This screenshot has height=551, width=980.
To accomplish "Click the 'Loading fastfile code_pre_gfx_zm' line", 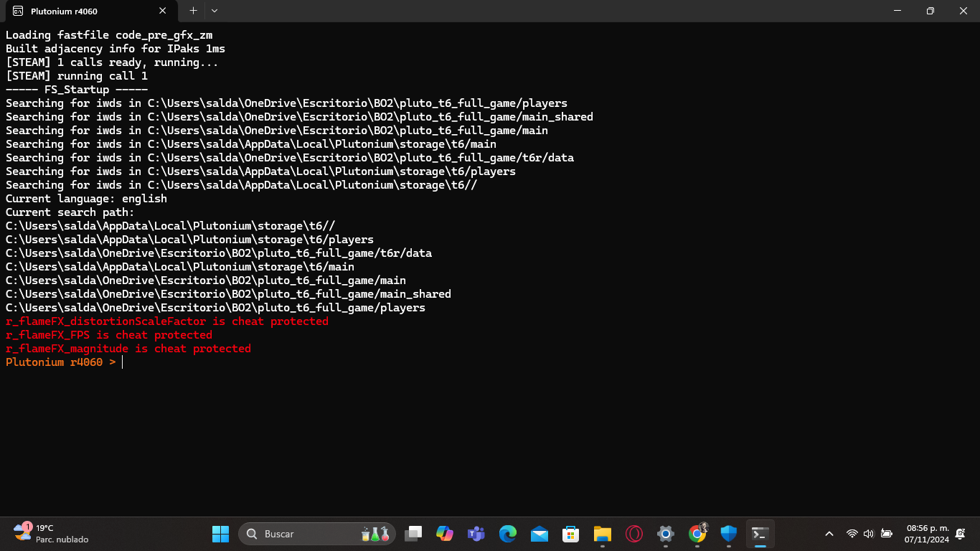I will 109,35.
